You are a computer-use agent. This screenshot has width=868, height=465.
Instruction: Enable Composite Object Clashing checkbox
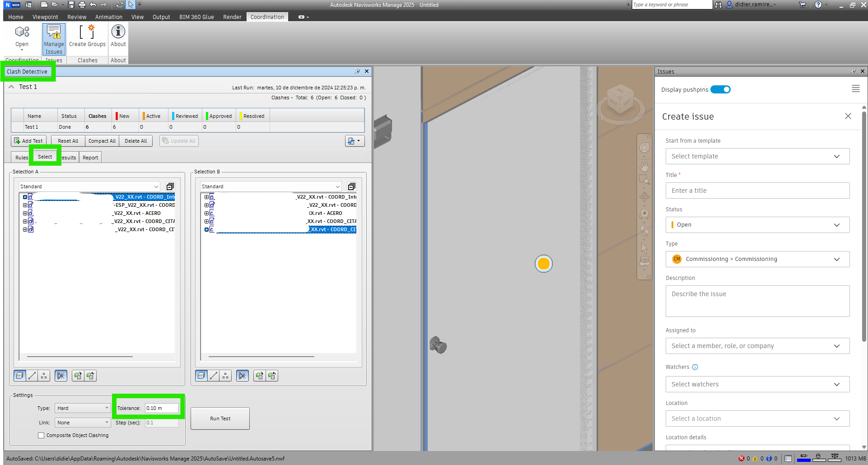click(41, 435)
